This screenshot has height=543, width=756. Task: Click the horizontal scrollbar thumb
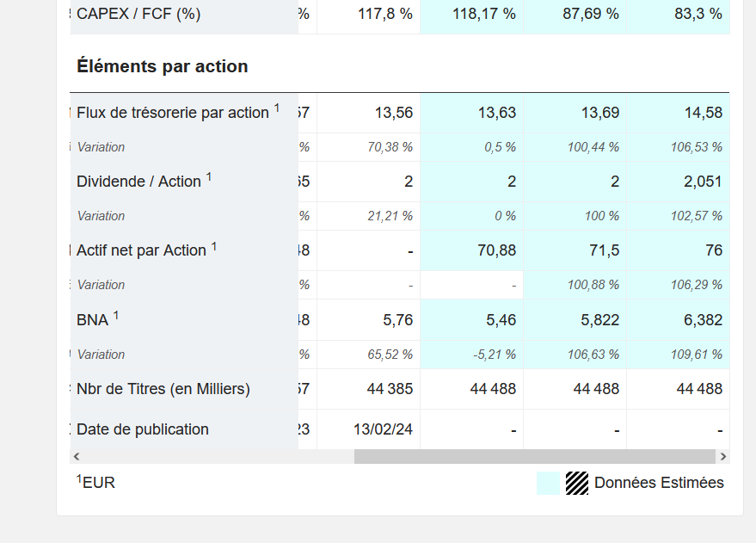click(534, 456)
